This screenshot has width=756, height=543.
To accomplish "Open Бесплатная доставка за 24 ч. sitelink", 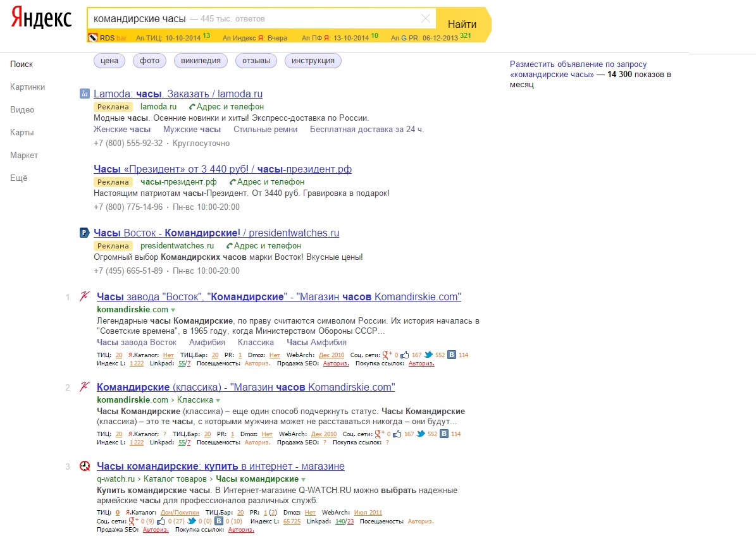I will 367,129.
